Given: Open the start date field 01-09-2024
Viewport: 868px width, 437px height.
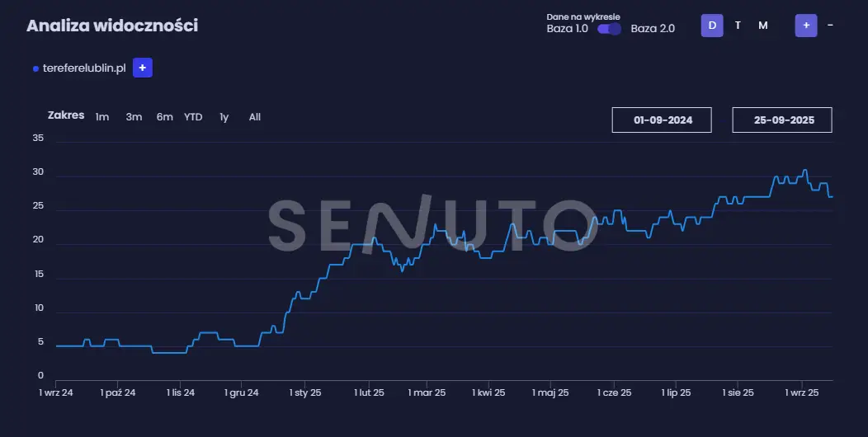Looking at the screenshot, I should point(662,120).
